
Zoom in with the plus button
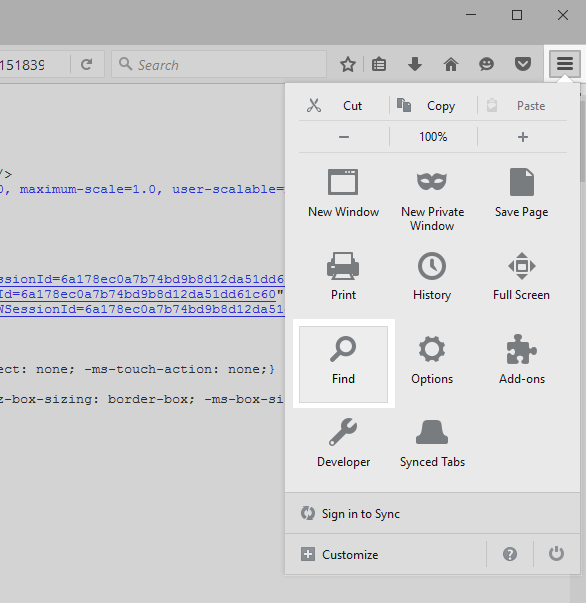click(x=523, y=137)
